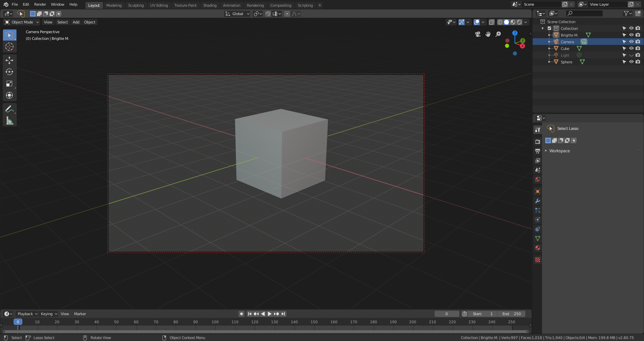
Task: Expand the Workspace panel
Action: 559,151
